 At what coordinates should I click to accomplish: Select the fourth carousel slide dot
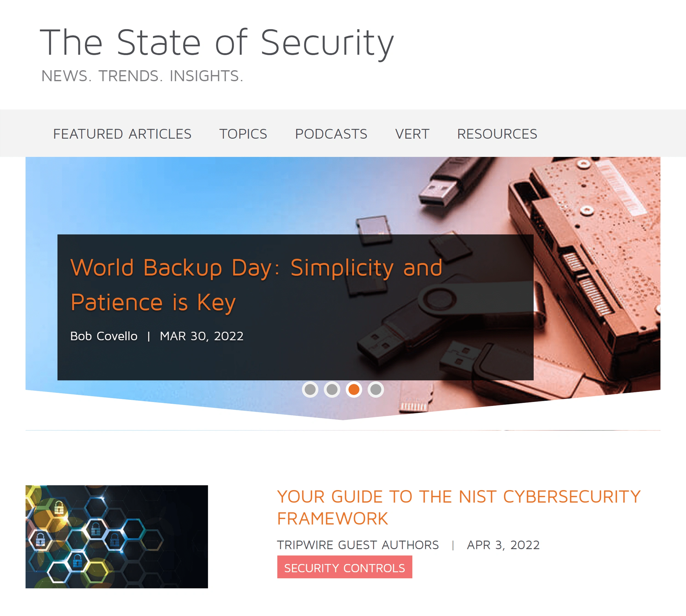[x=376, y=389]
